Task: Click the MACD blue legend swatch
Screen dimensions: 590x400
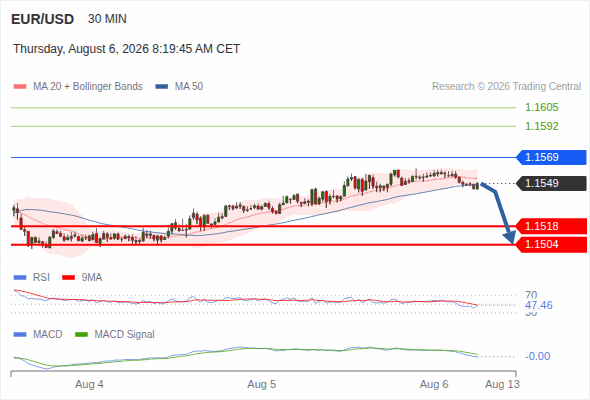Action: click(20, 335)
